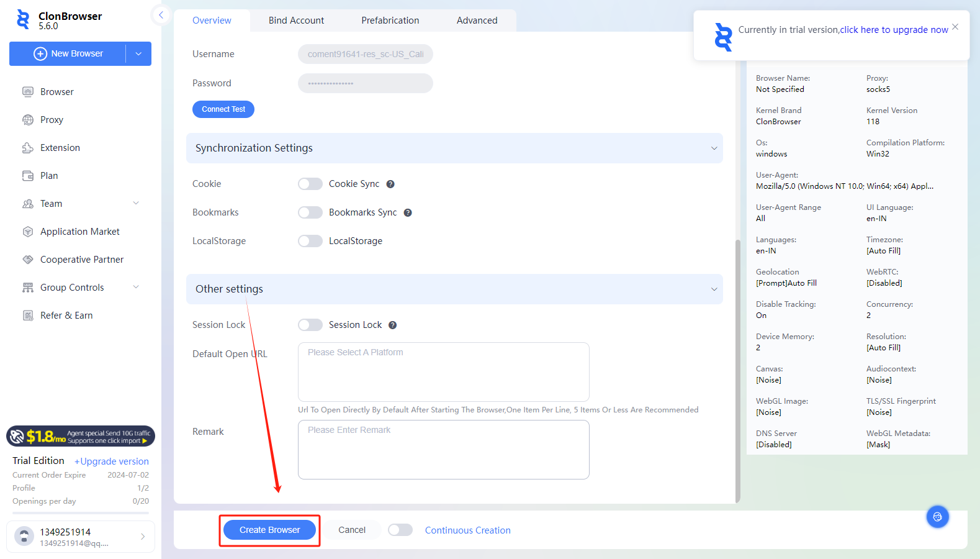Turn on the LocalStorage toggle
Screen dimensions: 980x559
[310, 241]
